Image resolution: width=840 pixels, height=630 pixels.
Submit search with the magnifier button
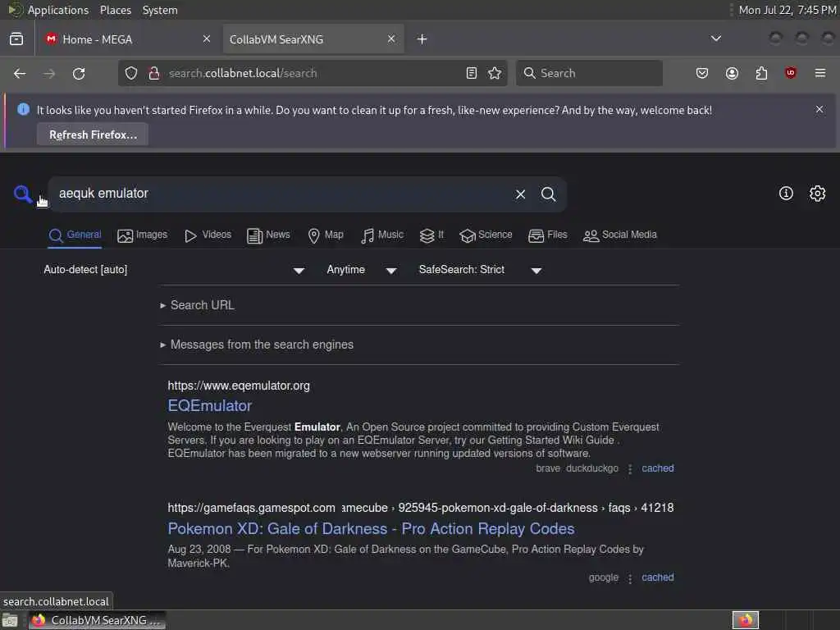tap(548, 194)
